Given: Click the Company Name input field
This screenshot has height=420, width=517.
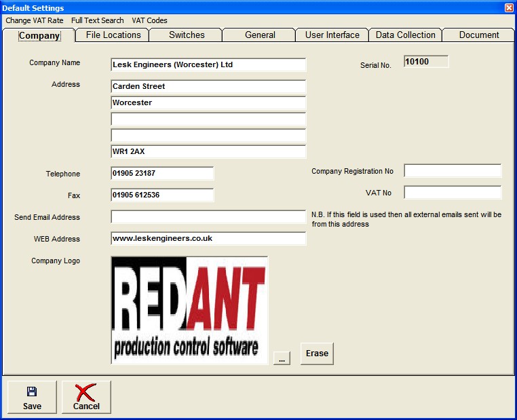Looking at the screenshot, I should tap(208, 65).
